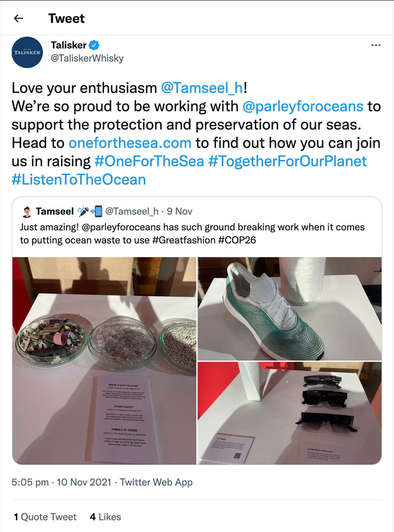
Task: Click the blue verified badge
Action: (94, 45)
